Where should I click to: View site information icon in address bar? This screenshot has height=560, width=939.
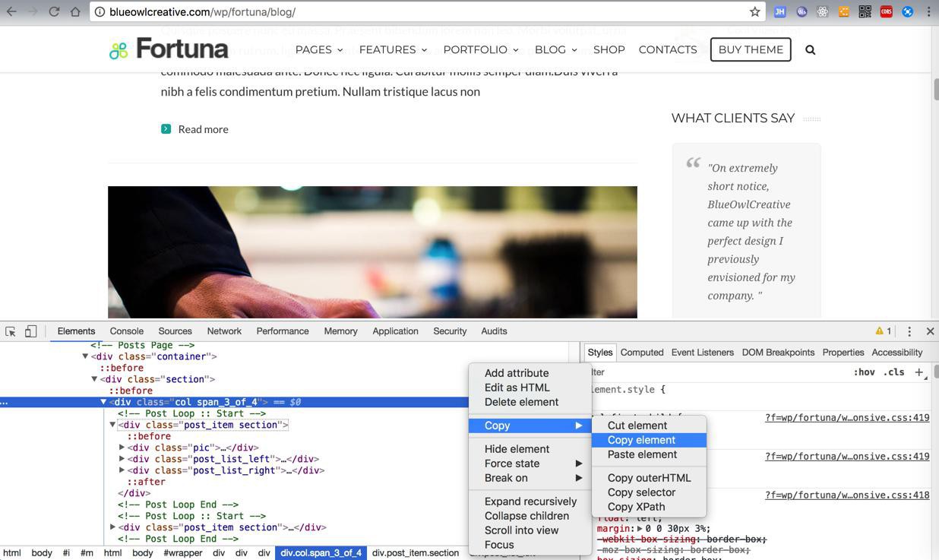[x=99, y=11]
